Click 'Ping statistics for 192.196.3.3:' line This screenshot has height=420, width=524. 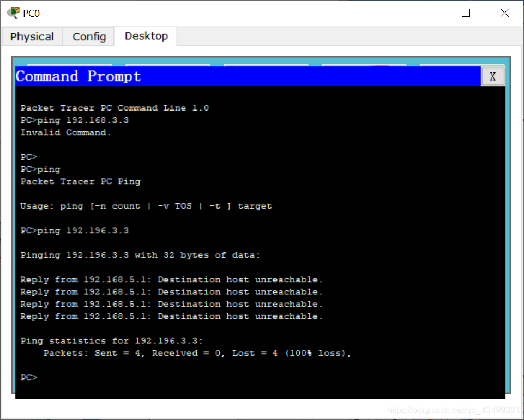tap(112, 341)
